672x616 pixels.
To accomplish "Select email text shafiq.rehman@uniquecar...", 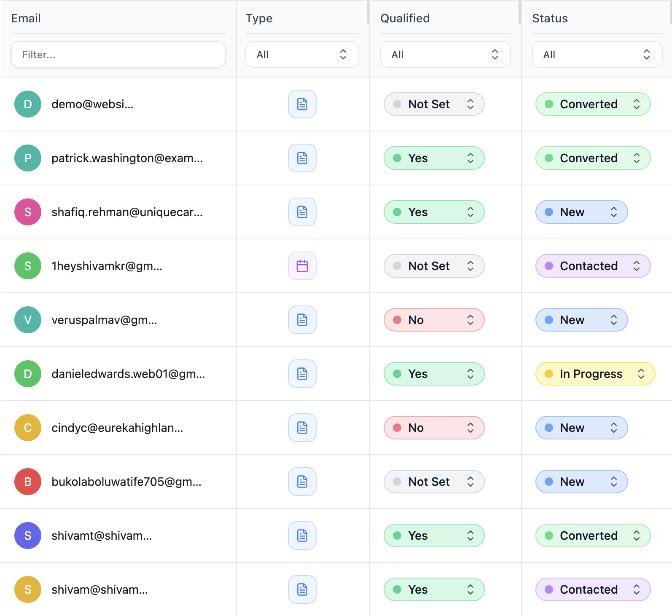I will point(127,212).
